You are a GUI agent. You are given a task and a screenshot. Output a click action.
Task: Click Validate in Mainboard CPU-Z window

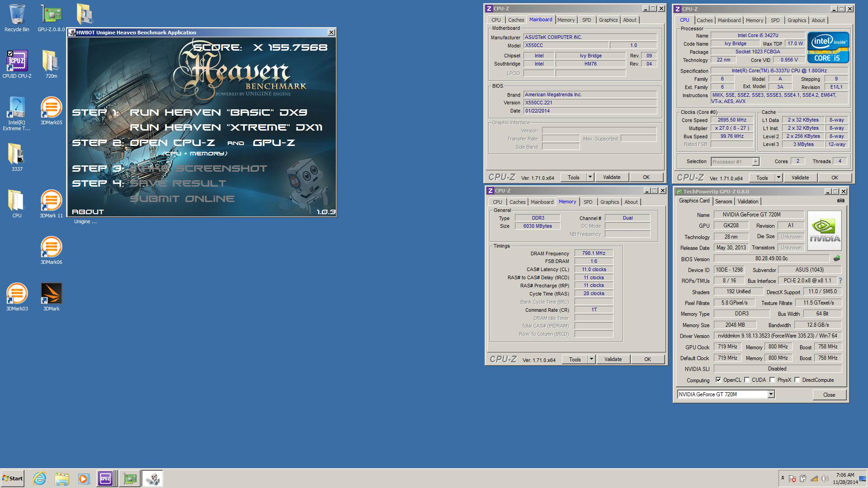point(612,177)
